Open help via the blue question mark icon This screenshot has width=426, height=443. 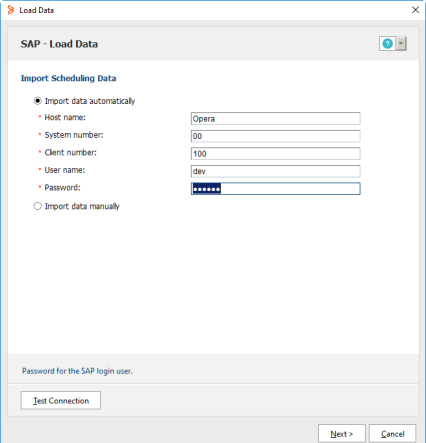[387, 44]
